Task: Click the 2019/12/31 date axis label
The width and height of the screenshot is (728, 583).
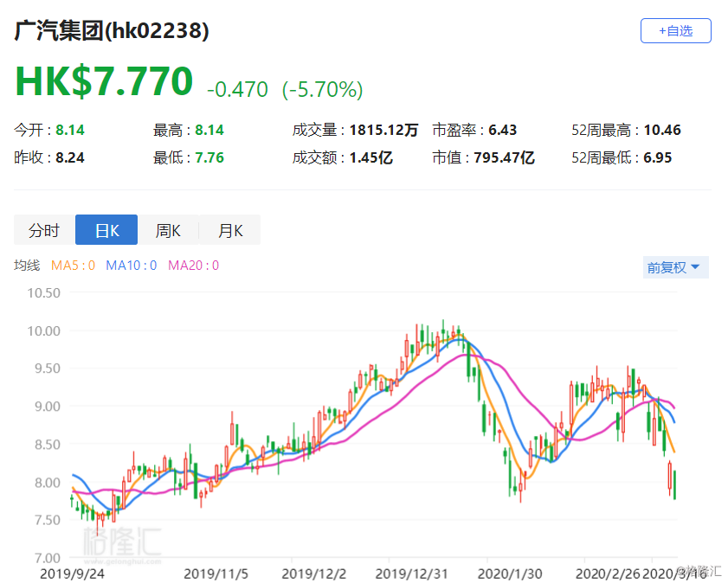Action: (x=411, y=573)
